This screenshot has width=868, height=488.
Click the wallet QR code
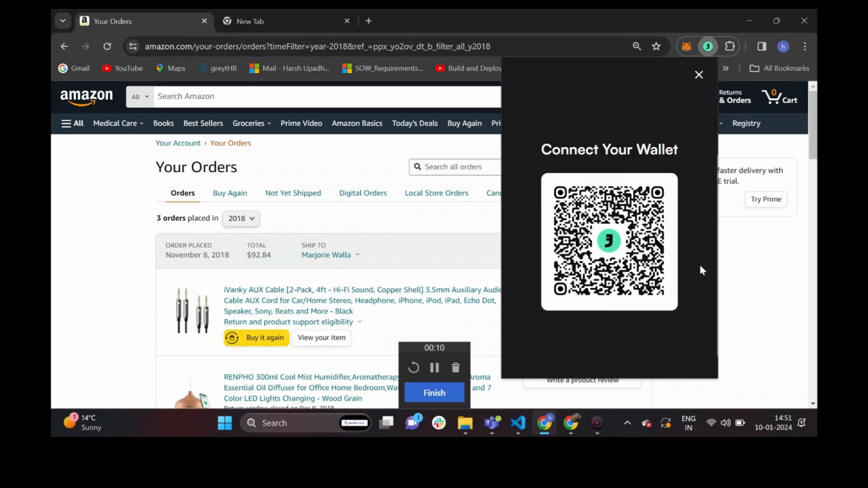click(609, 241)
